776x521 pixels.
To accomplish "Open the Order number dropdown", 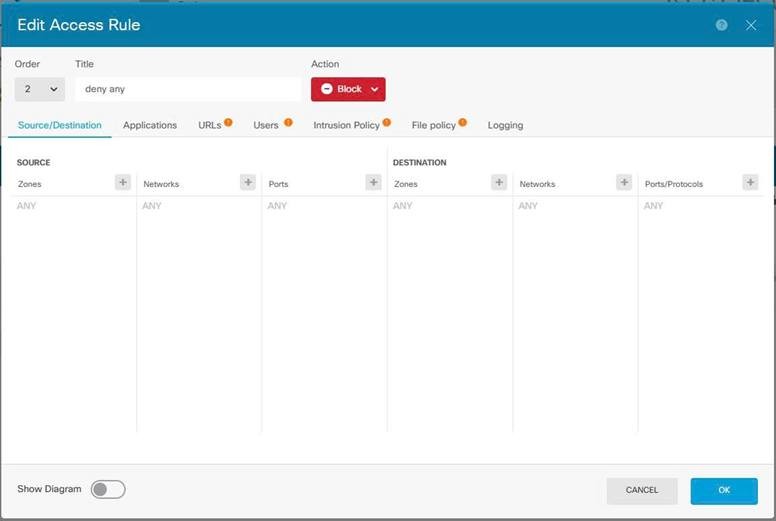I will pyautogui.click(x=40, y=89).
